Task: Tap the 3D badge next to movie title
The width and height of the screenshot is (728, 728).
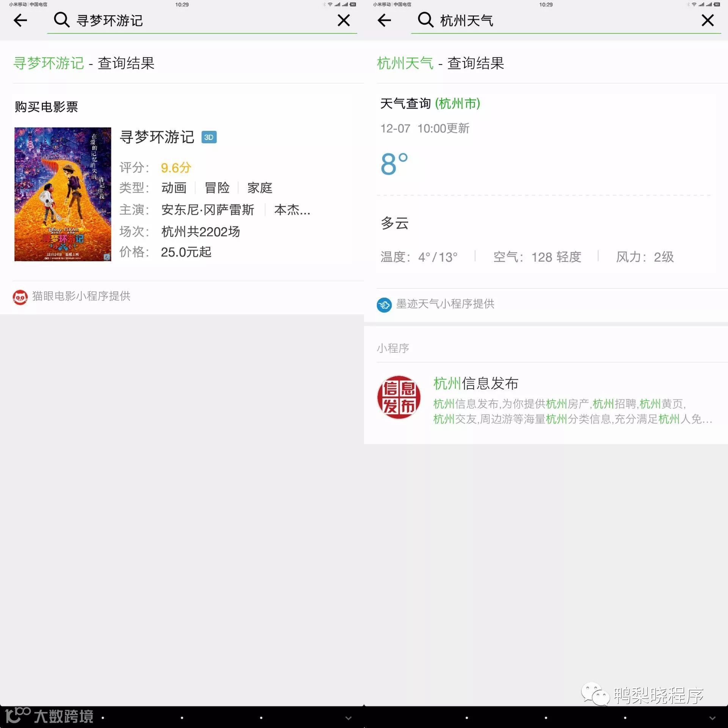Action: (209, 137)
